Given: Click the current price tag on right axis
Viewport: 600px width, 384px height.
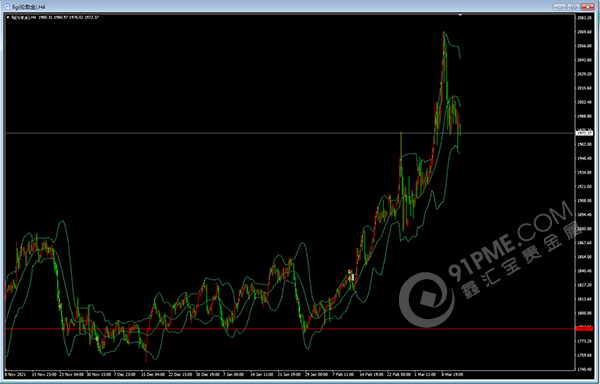Looking at the screenshot, I should 584,133.
